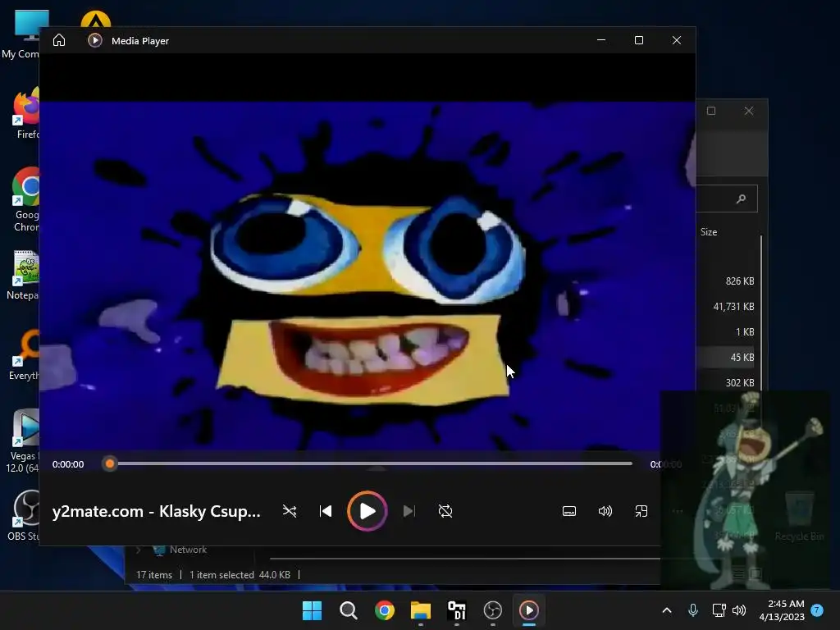Open the Google Chrome desktop shortcut

tap(27, 199)
